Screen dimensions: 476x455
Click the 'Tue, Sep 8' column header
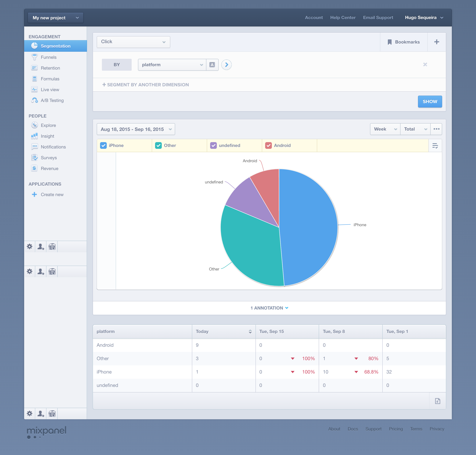point(351,331)
